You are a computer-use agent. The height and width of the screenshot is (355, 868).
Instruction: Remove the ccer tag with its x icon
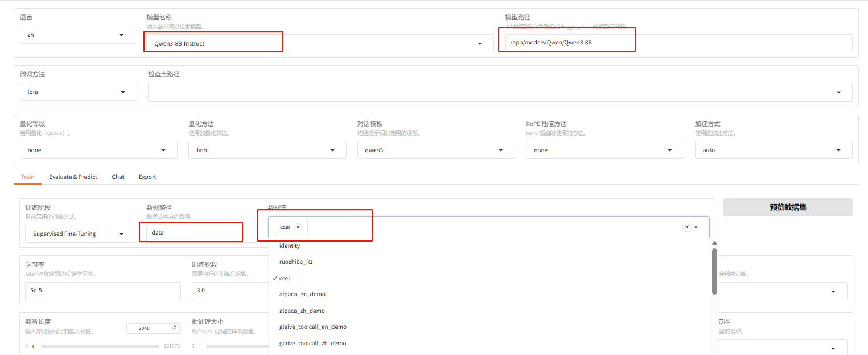298,227
